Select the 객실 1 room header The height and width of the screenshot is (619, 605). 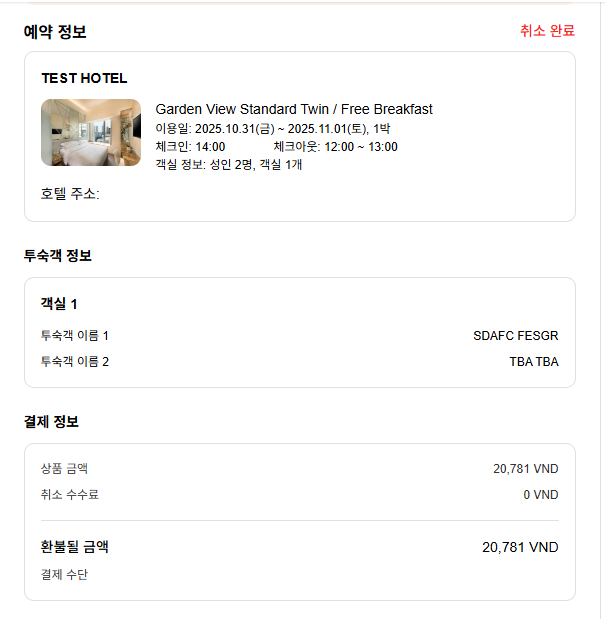click(x=59, y=304)
